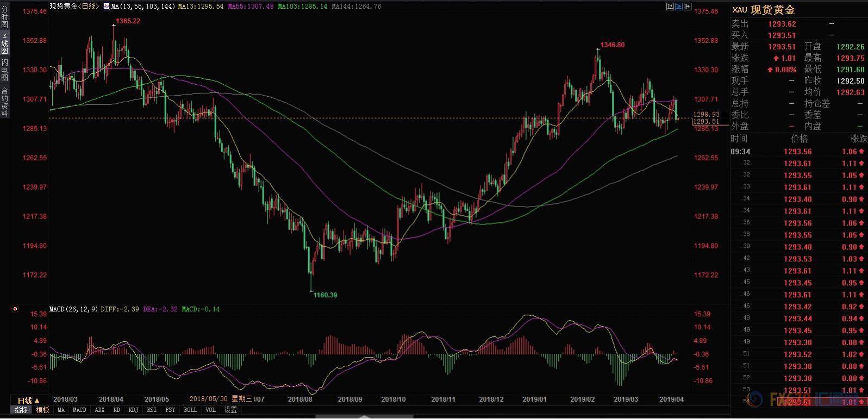Viewport: 868px width, 419px height.
Task: Click the third chart panel icon at top right
Action: [x=688, y=7]
